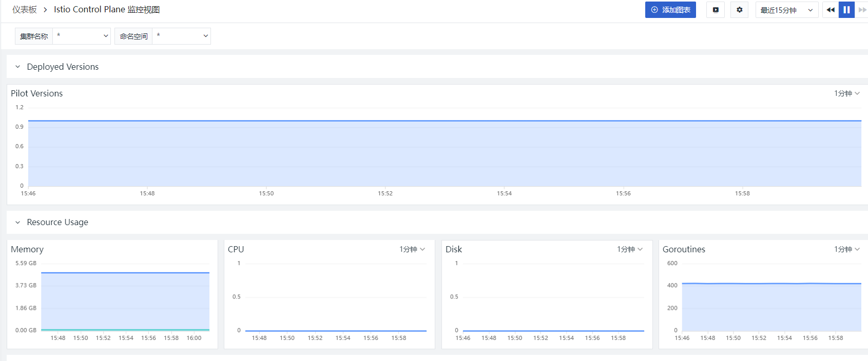Viewport: 868px width, 361px height.
Task: Open the playback/TV mode icon button
Action: (716, 10)
